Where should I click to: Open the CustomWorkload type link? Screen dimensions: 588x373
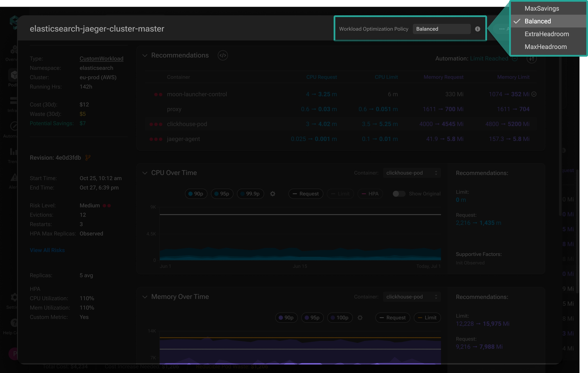click(x=101, y=58)
